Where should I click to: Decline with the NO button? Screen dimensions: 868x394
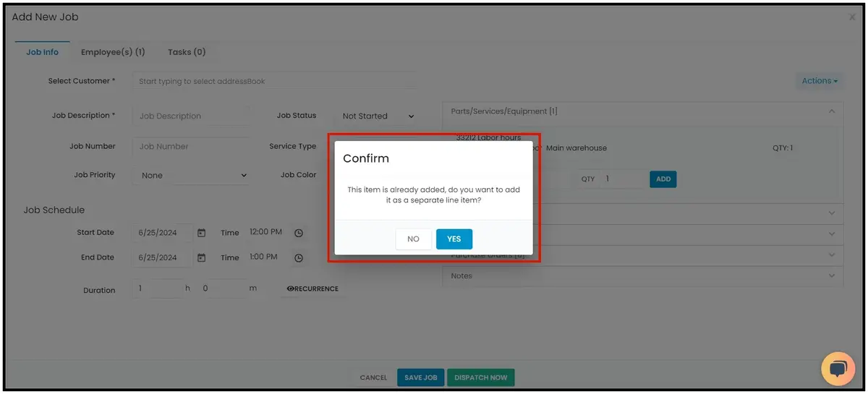point(413,239)
